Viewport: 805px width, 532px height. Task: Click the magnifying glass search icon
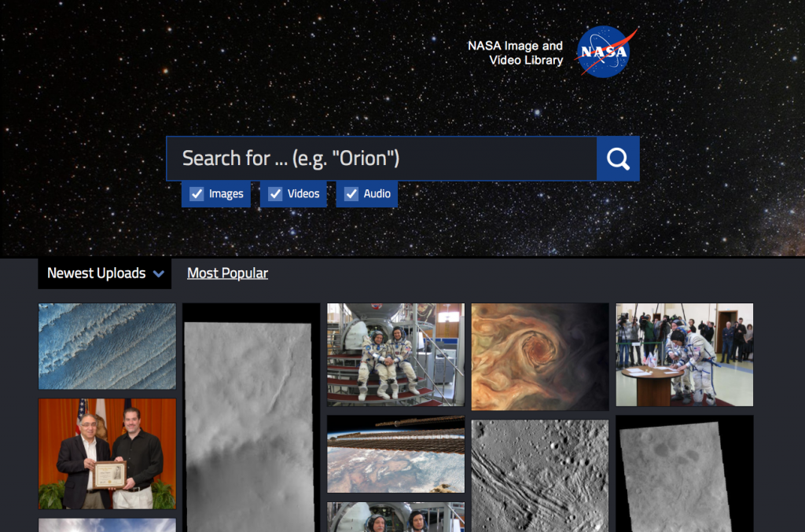[x=618, y=158]
